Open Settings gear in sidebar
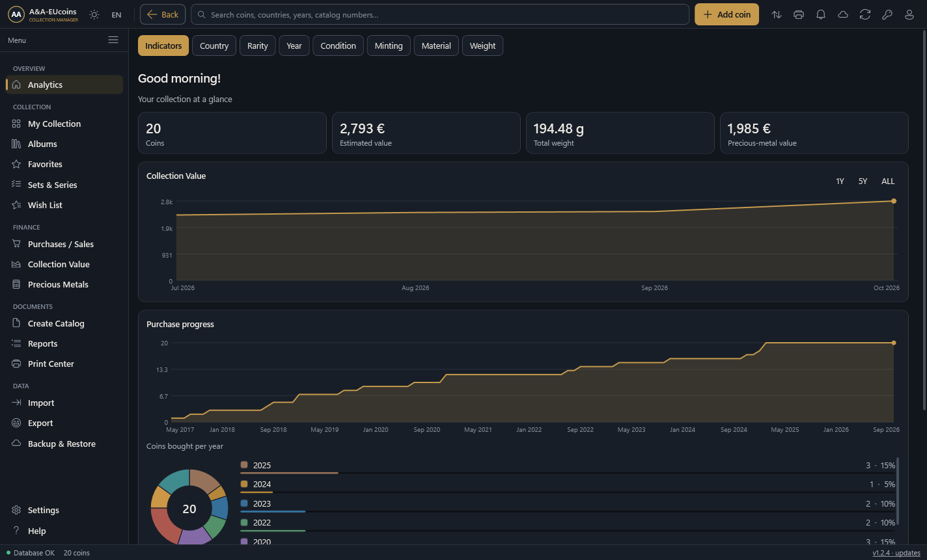 click(x=64, y=510)
